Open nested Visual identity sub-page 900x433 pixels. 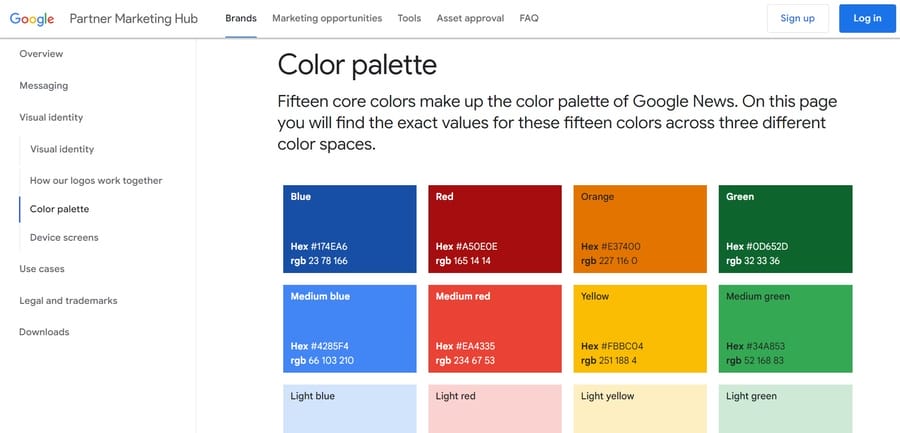tap(62, 149)
